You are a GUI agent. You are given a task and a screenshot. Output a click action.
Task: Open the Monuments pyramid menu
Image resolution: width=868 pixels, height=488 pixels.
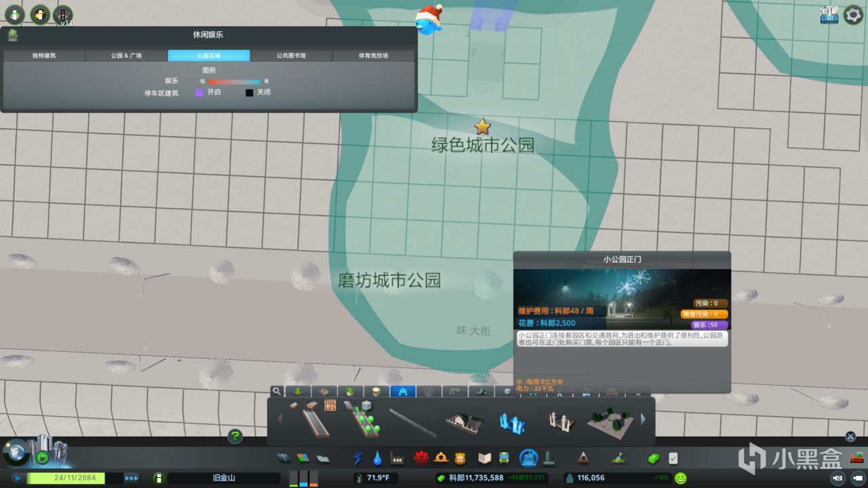[x=583, y=459]
